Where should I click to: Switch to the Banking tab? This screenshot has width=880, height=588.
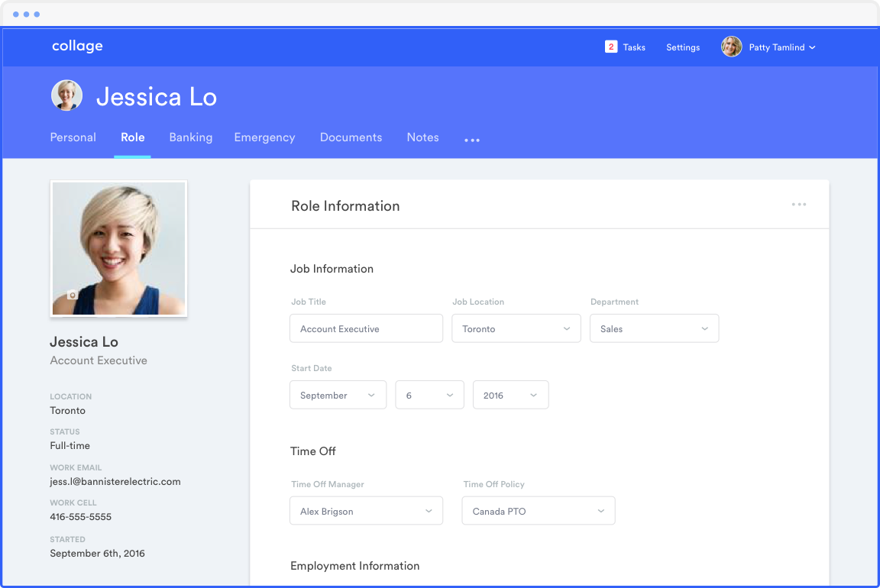coord(191,137)
